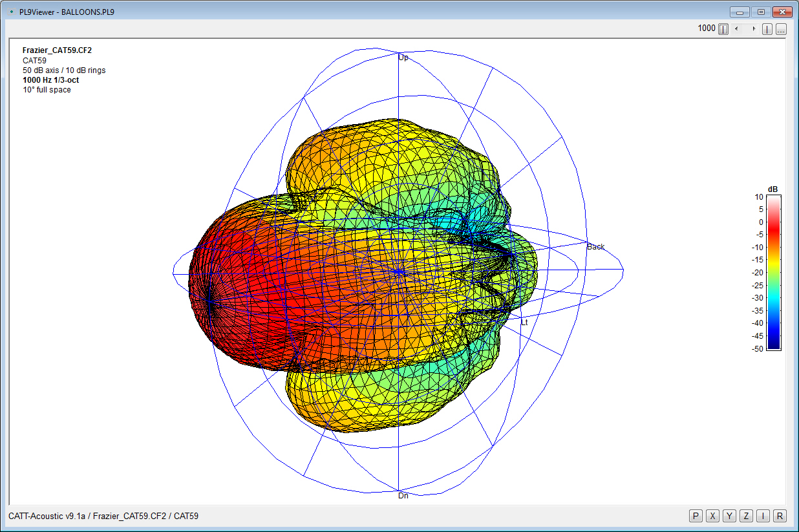Maximize the PL9Viewer window
This screenshot has width=799, height=532.
[761, 12]
